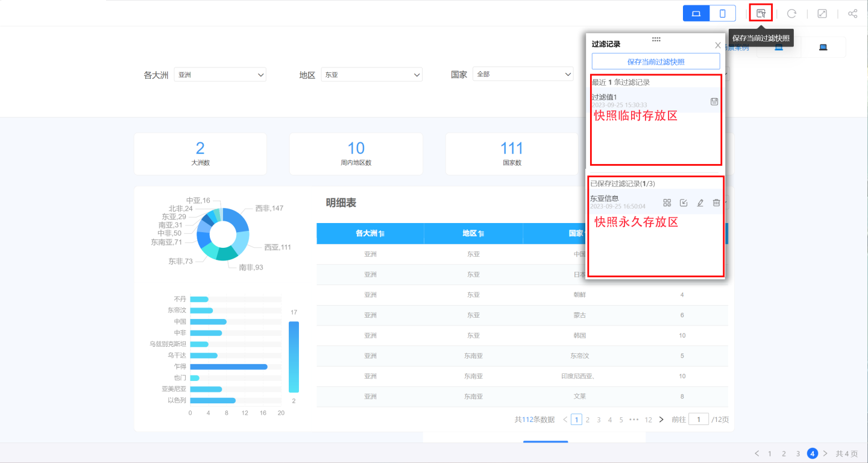Save 过滤值1 record using its disk icon
The image size is (868, 463).
pyautogui.click(x=714, y=101)
